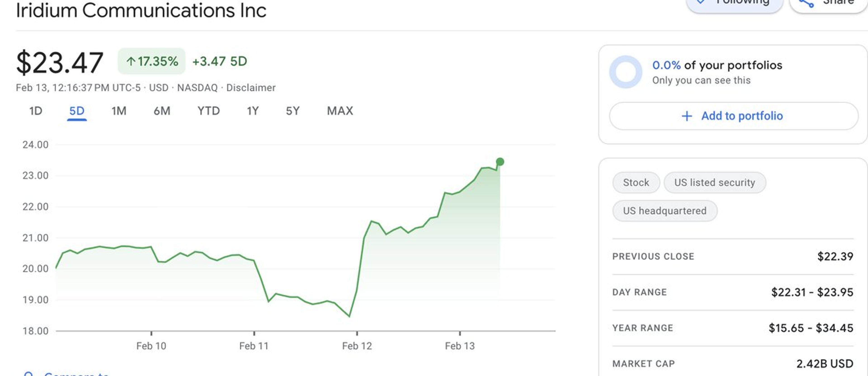Show the 5Y chart range
This screenshot has width=868, height=376.
pyautogui.click(x=292, y=111)
